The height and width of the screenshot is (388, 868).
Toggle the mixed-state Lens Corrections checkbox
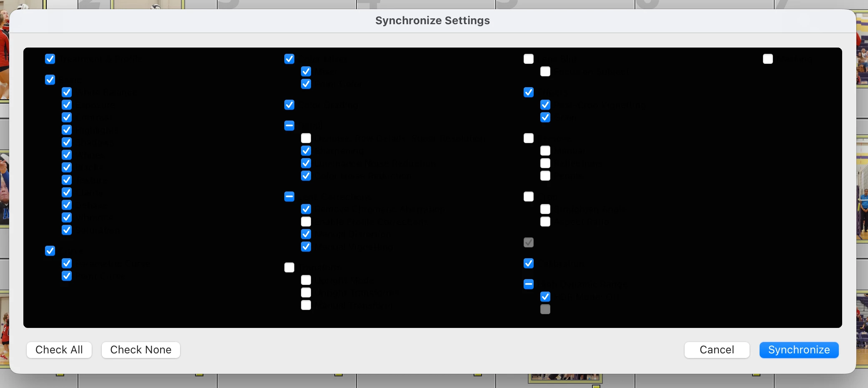pyautogui.click(x=289, y=197)
